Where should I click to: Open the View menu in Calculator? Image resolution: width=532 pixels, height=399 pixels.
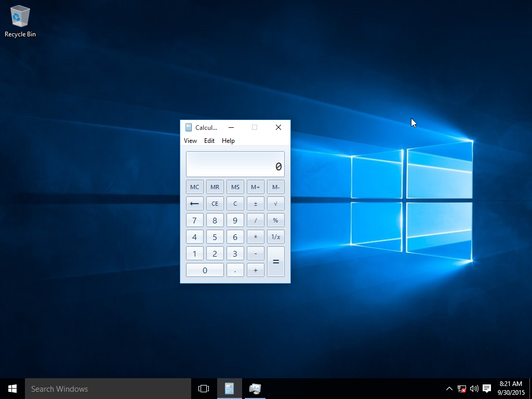(x=190, y=141)
